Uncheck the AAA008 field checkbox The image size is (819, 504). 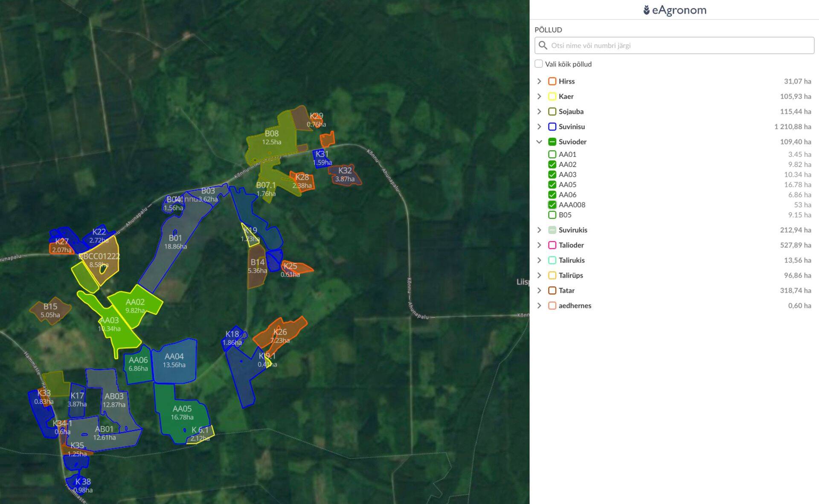552,205
